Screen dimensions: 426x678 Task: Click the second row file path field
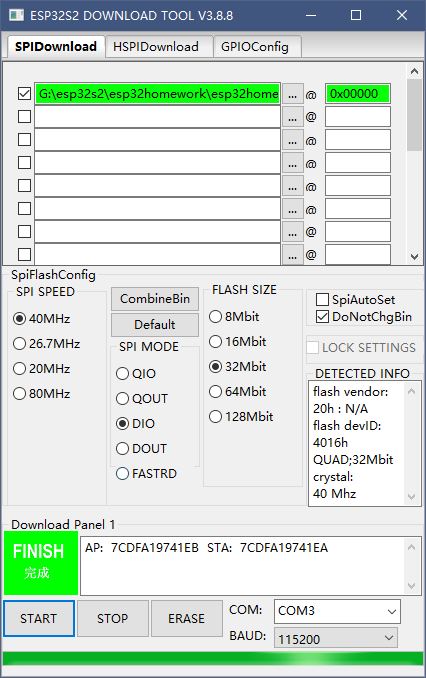click(x=157, y=117)
